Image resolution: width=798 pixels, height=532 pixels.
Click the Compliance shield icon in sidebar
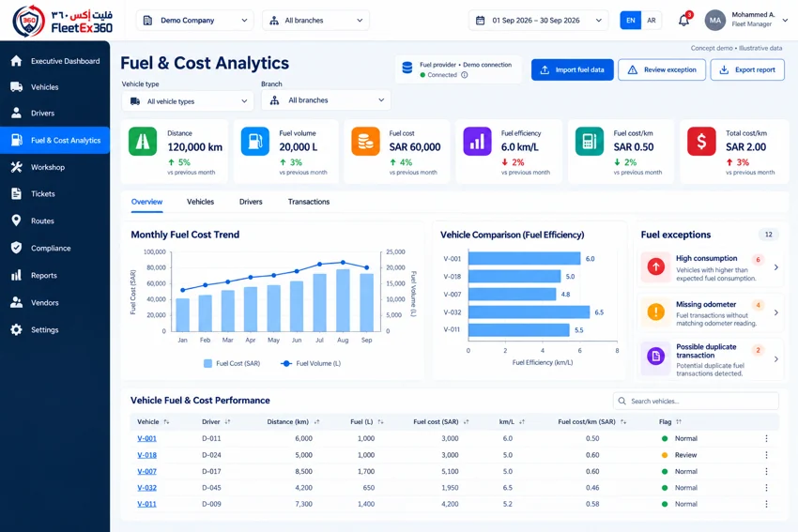coord(16,248)
